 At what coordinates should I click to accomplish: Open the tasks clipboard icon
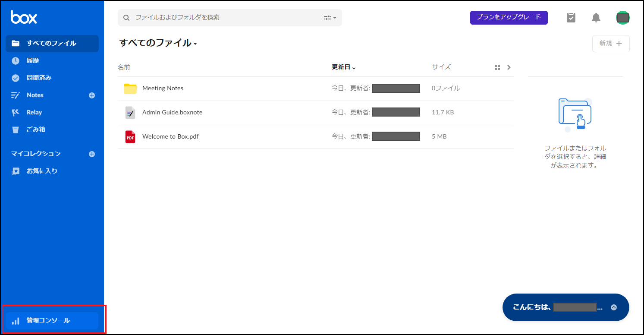(x=571, y=18)
